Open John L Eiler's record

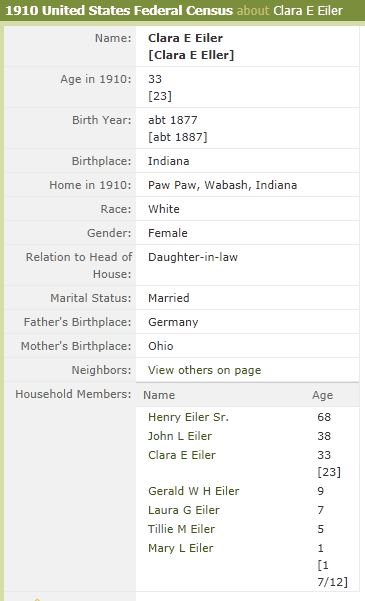coord(180,436)
